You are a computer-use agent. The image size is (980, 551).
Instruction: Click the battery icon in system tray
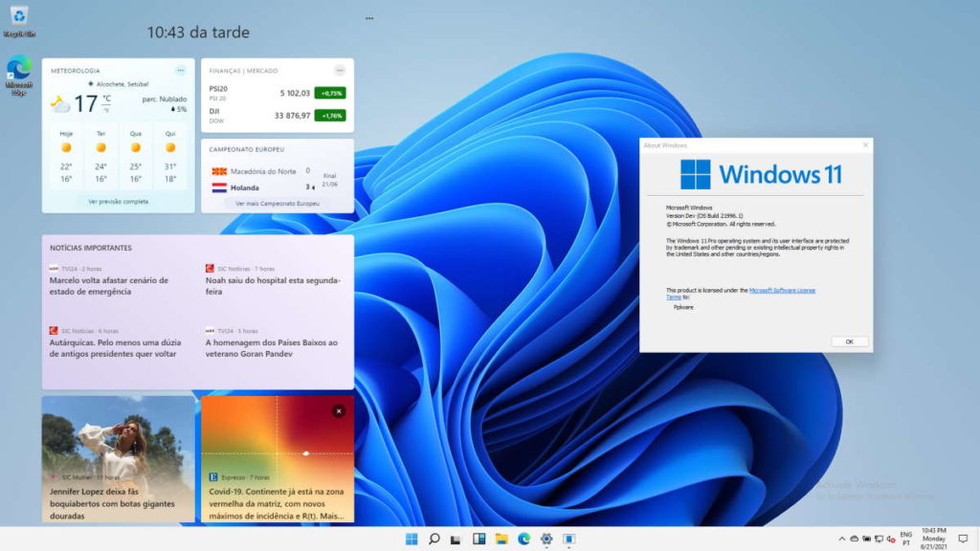(x=866, y=539)
